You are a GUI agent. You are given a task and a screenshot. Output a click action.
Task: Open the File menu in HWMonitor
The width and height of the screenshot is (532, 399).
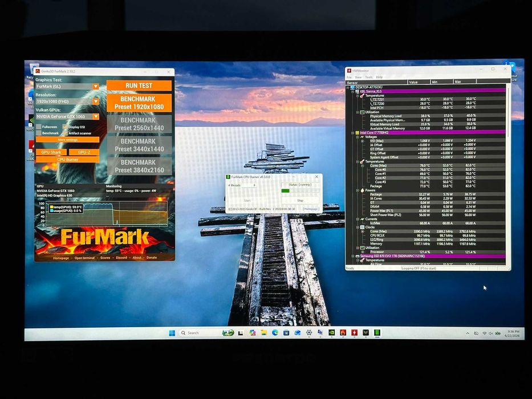(x=349, y=78)
